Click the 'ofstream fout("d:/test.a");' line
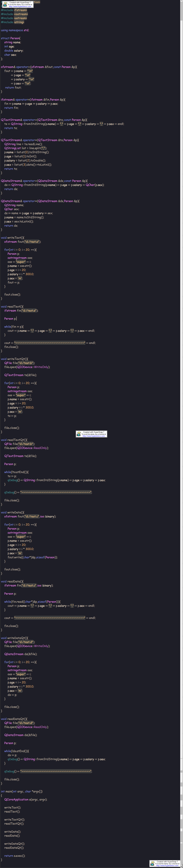Viewport: 183px width, 868px height. [x=23, y=242]
